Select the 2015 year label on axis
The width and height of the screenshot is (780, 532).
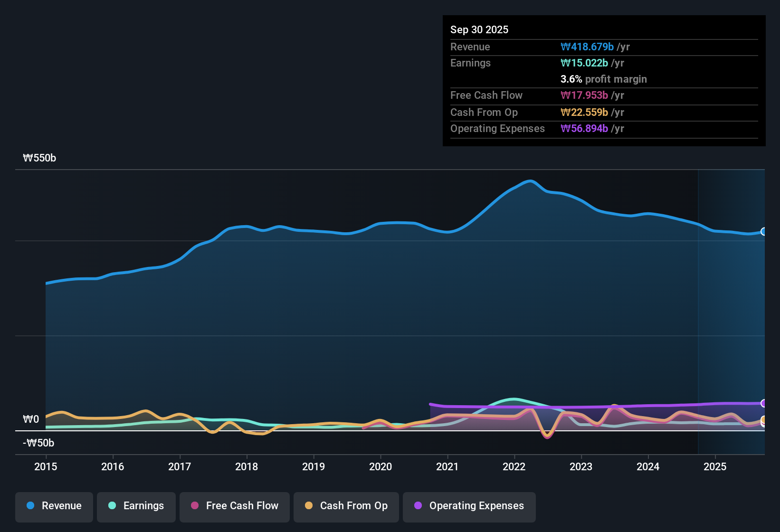46,467
